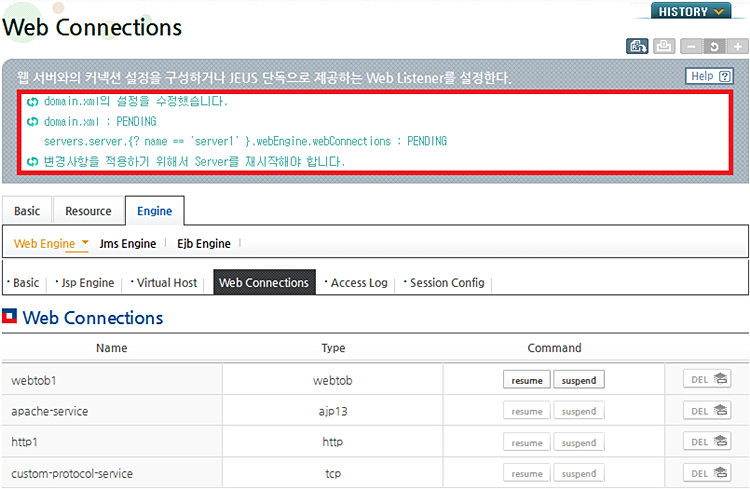The width and height of the screenshot is (750, 489).
Task: Select the Engine tab
Action: (x=154, y=211)
